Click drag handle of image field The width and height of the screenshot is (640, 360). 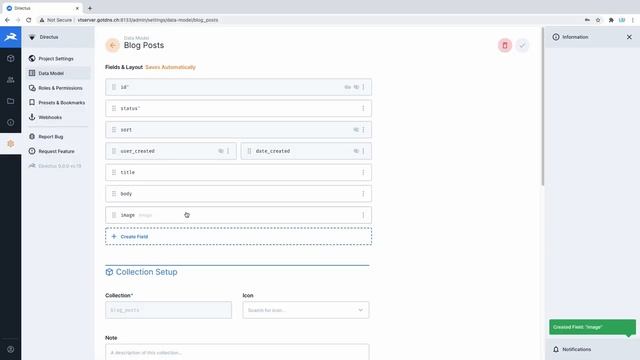click(x=114, y=215)
